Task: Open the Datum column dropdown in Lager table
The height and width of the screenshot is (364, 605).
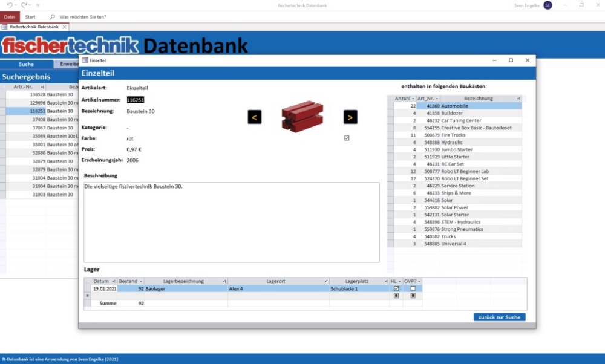Action: 114,282
